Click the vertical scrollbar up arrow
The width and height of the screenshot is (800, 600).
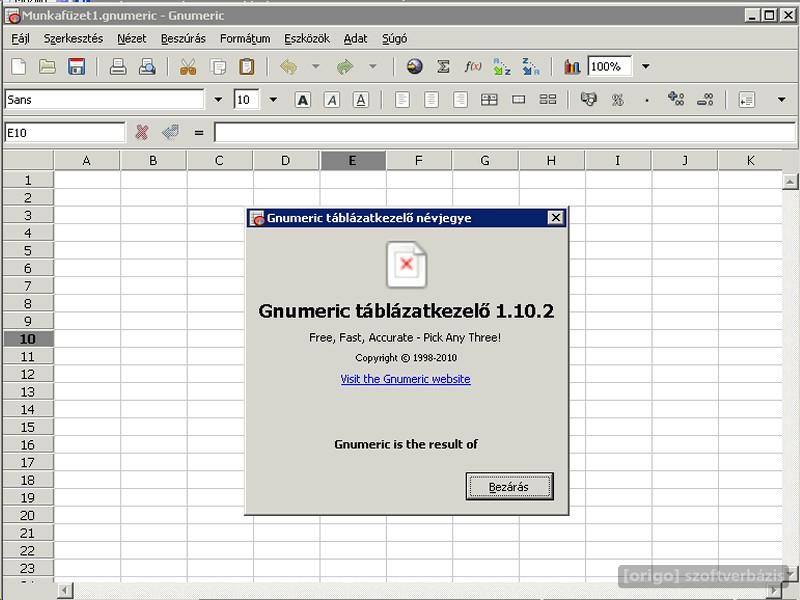(x=789, y=181)
